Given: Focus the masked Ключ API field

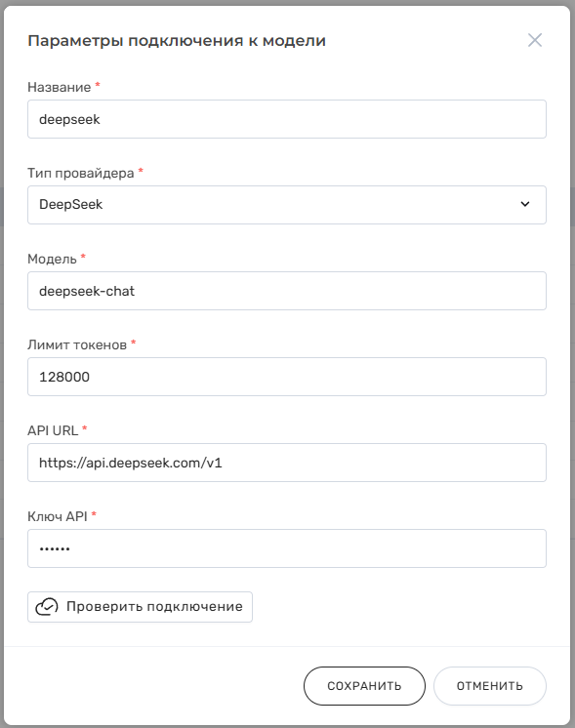Looking at the screenshot, I should pyautogui.click(x=287, y=548).
